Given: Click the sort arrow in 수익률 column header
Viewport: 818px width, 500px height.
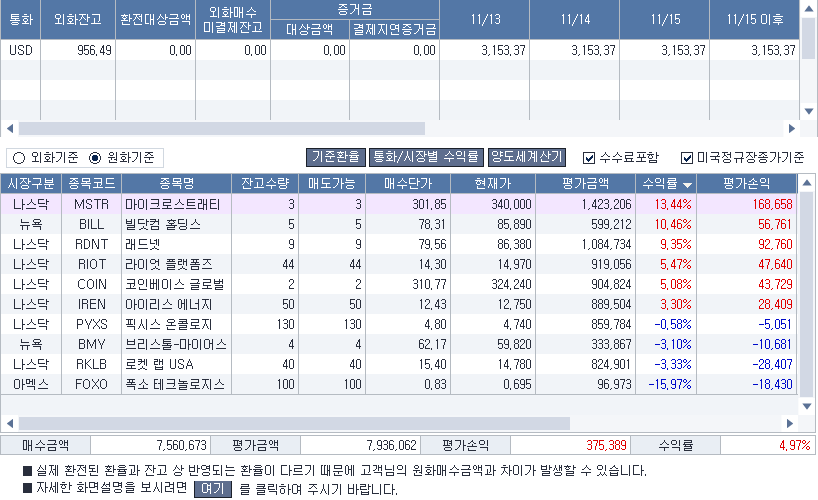Looking at the screenshot, I should tap(688, 185).
